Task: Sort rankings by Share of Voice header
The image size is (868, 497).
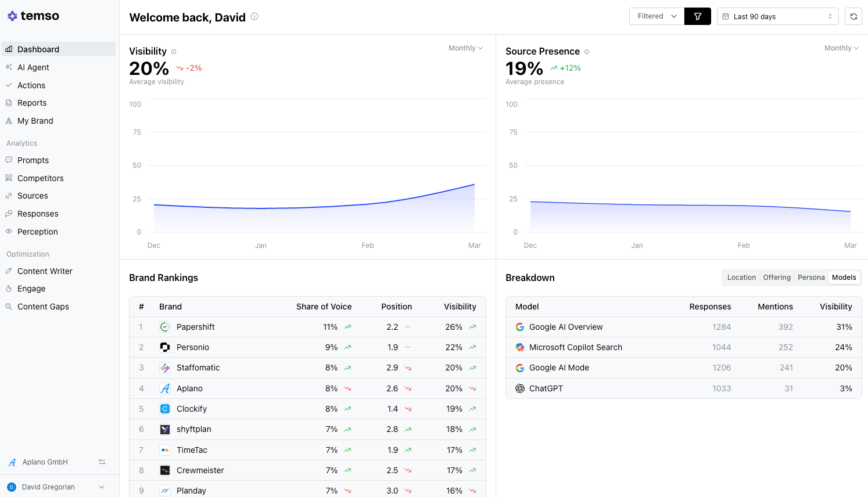Action: coord(324,307)
